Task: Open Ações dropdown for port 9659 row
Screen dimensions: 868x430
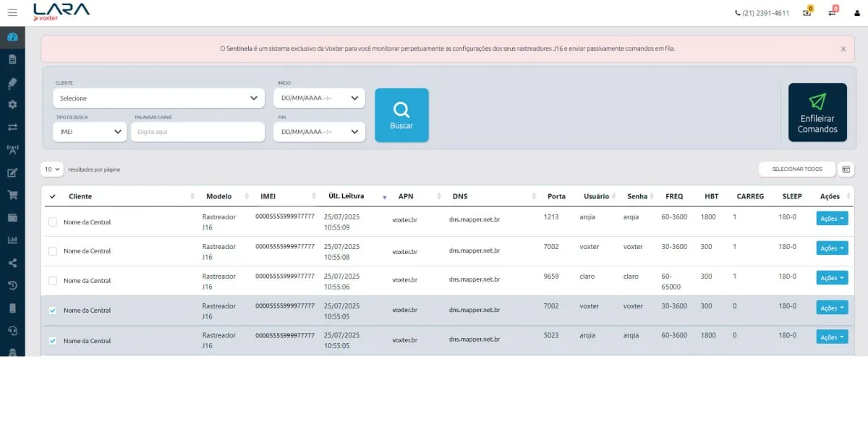Action: 832,278
